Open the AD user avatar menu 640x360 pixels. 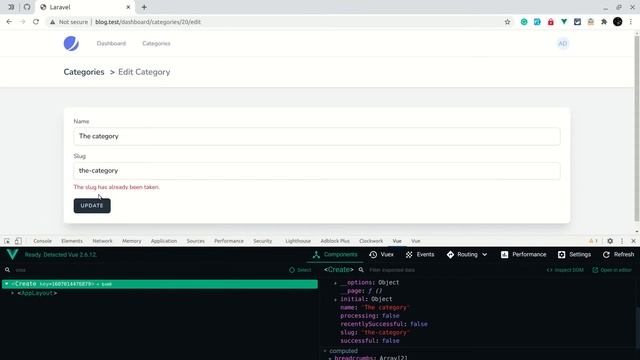(562, 44)
